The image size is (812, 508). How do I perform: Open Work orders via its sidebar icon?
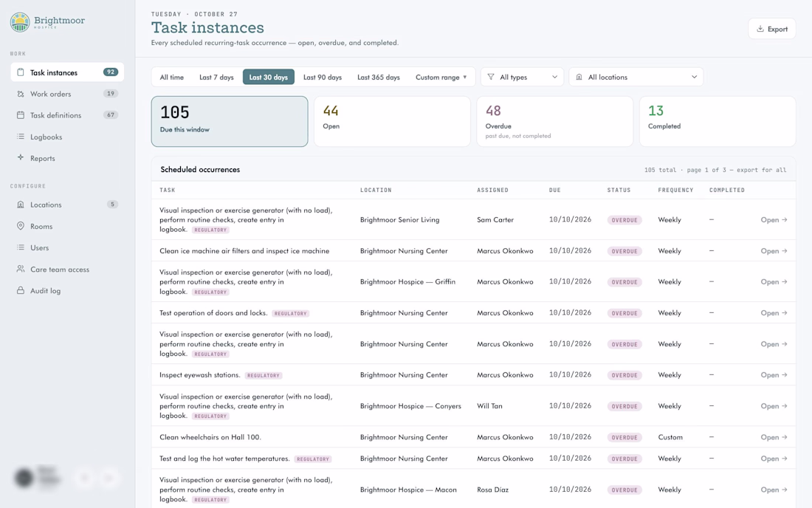20,94
